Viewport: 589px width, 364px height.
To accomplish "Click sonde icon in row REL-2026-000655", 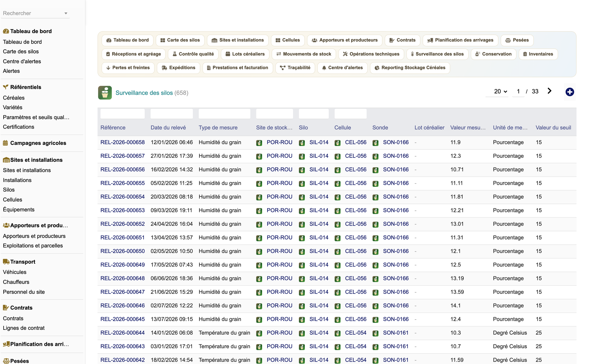I will point(375,184).
